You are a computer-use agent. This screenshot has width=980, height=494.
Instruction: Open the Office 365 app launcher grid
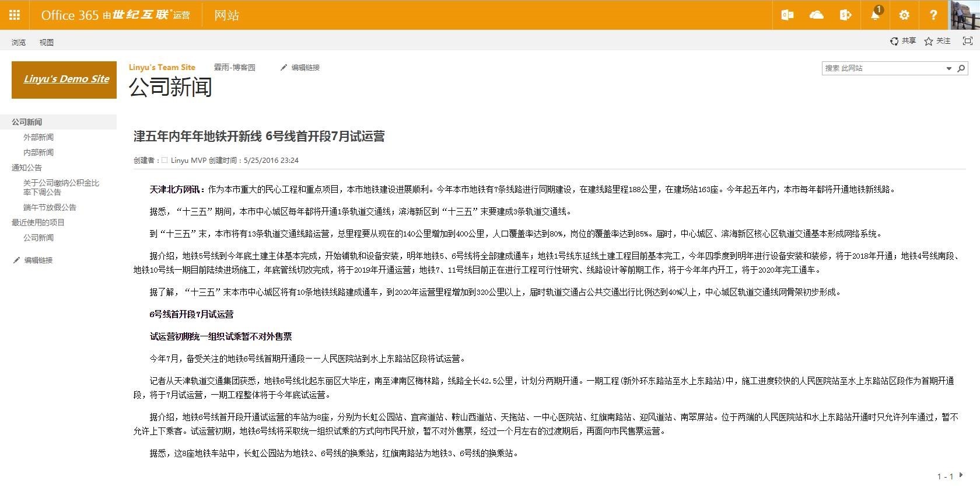(x=15, y=15)
